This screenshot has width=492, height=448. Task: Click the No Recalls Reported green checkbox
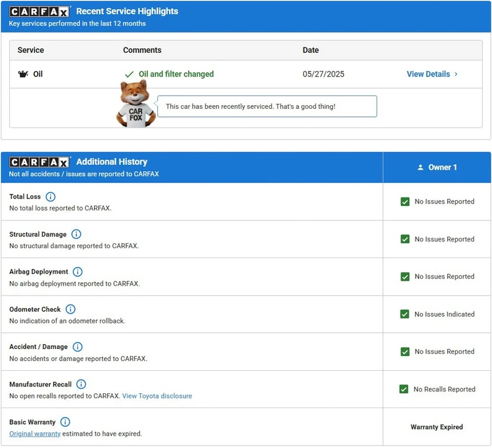(404, 390)
